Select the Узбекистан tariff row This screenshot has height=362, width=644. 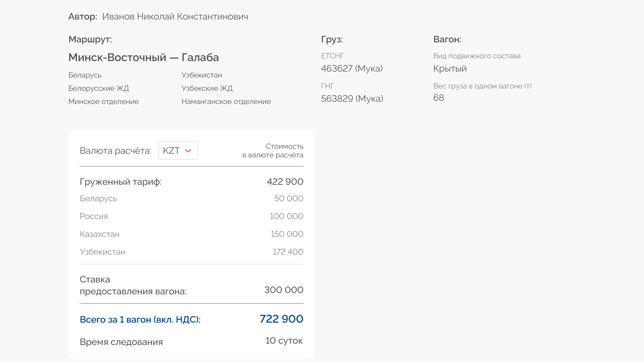(x=102, y=252)
